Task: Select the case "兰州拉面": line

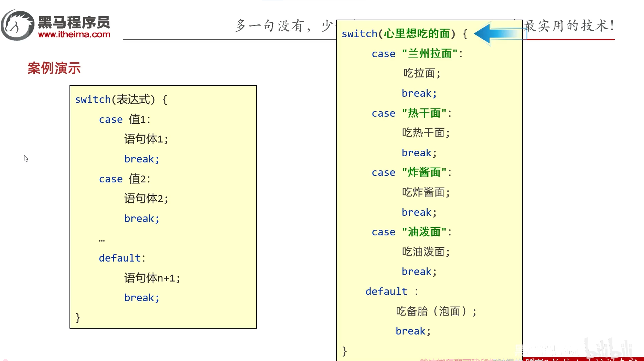Action: tap(417, 54)
